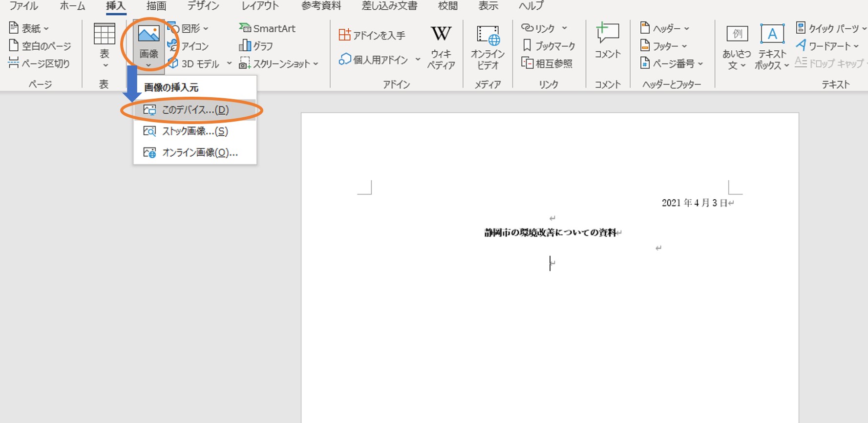Expand the 個人用アドイン dropdown arrow
The width and height of the screenshot is (868, 423).
(x=418, y=60)
